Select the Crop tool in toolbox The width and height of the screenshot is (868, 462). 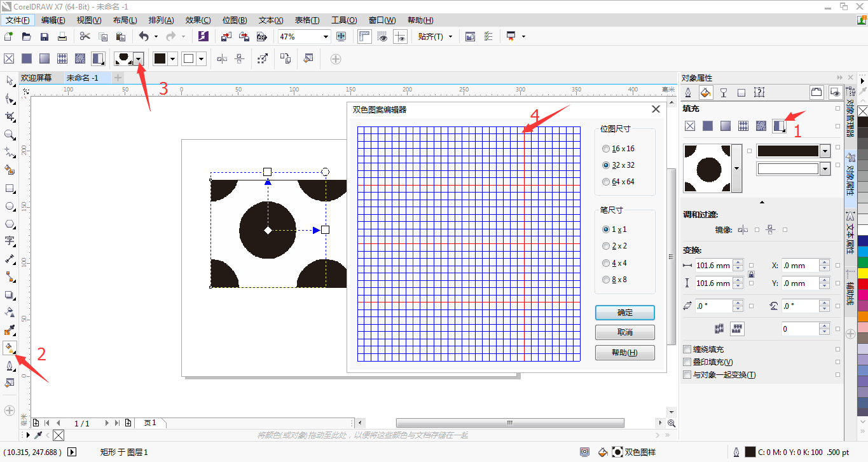click(10, 117)
